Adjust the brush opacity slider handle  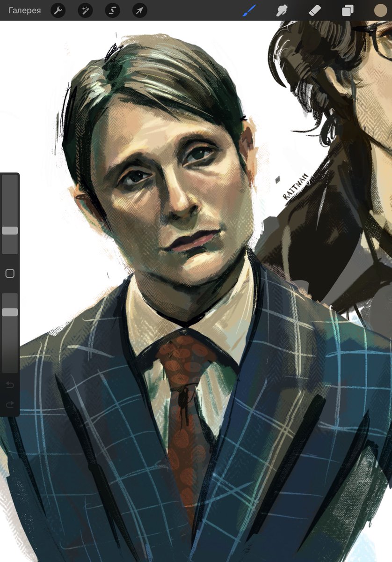pyautogui.click(x=10, y=312)
